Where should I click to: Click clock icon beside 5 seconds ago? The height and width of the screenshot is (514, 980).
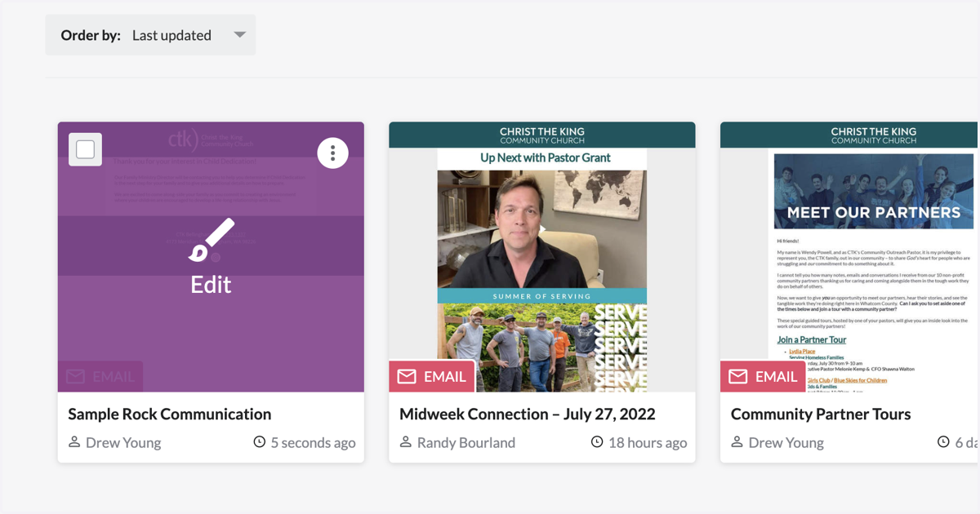pos(260,442)
